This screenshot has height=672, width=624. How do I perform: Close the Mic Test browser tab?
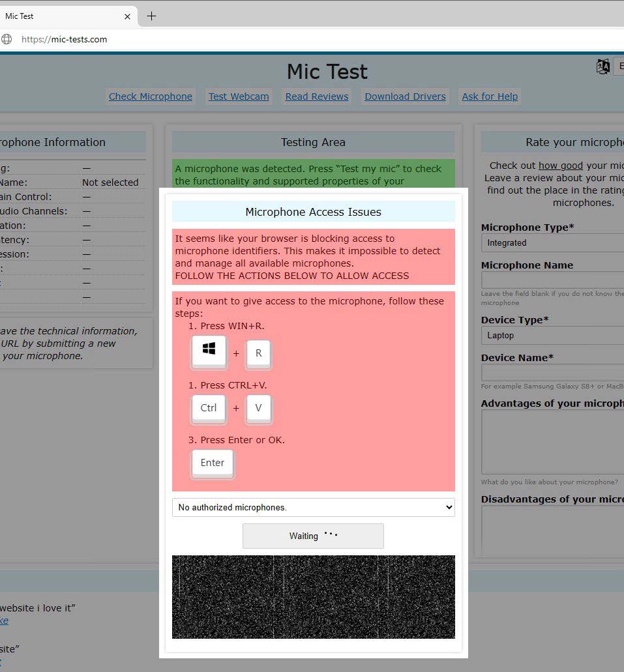128,16
